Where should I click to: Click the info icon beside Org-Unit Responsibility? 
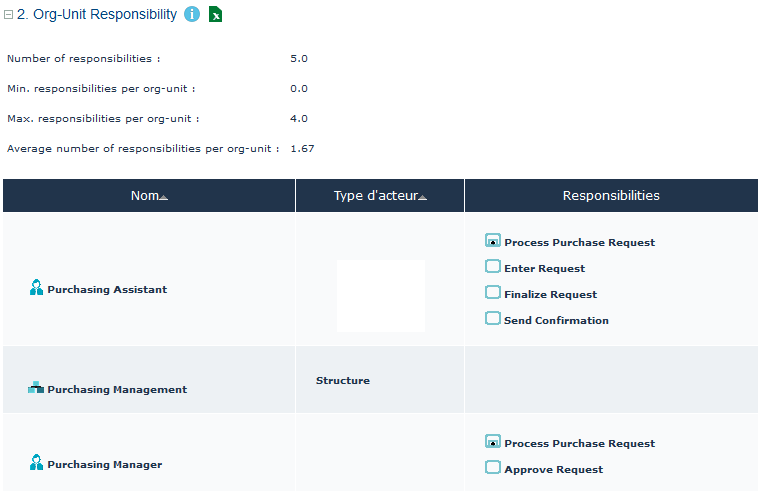coord(192,15)
